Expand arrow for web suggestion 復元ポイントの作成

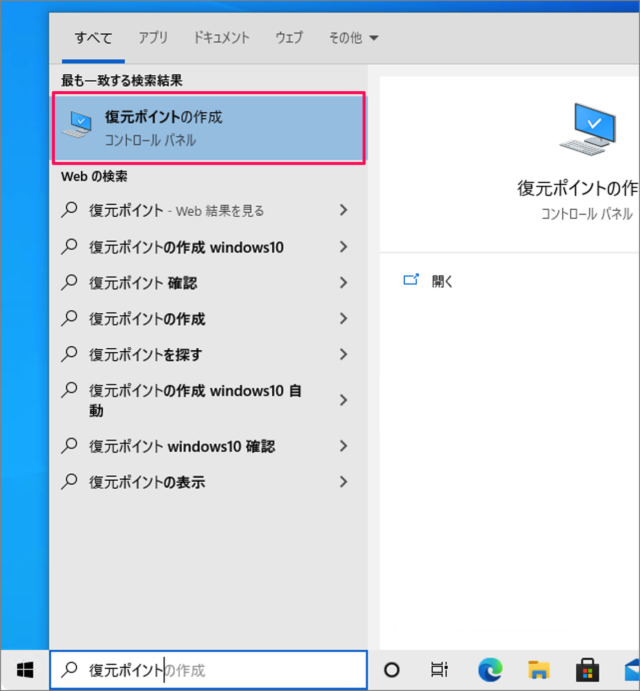[x=344, y=319]
